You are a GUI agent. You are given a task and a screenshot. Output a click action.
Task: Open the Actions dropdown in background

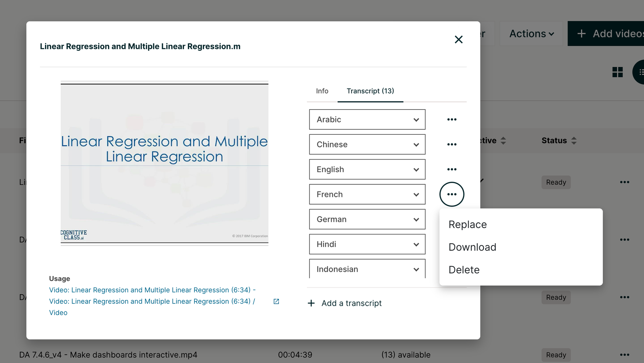click(x=531, y=34)
